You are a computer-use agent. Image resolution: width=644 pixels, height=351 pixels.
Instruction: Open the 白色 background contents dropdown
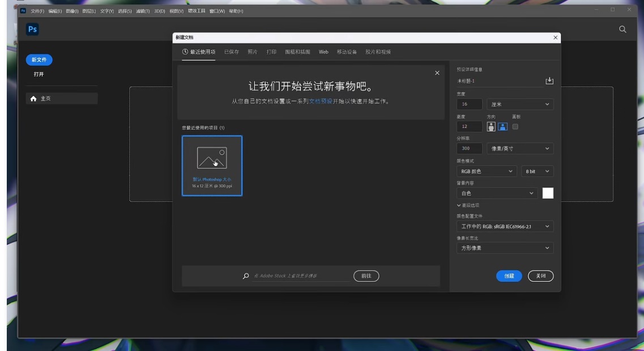point(497,193)
